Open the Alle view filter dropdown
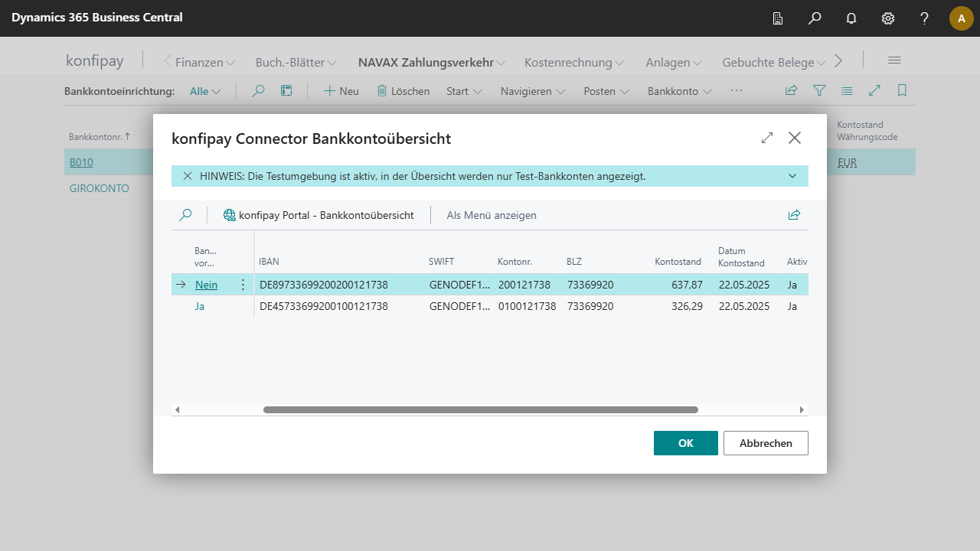 pos(205,91)
